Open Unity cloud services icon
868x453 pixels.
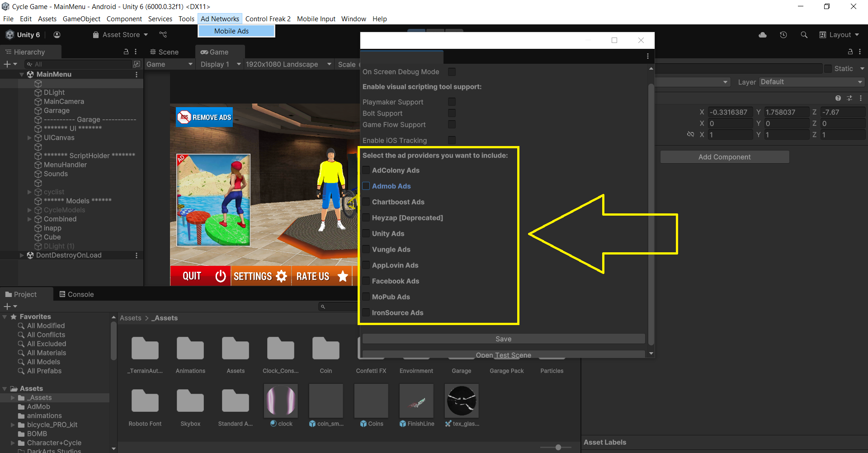(x=763, y=35)
